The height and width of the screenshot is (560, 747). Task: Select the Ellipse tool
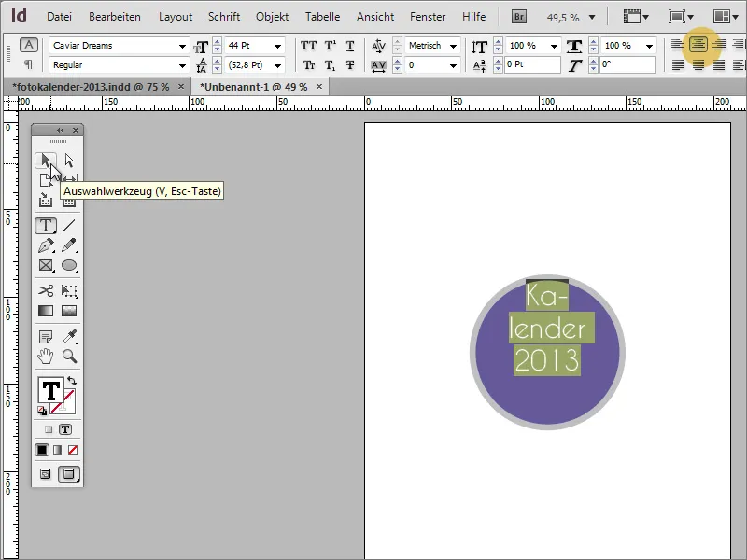tap(69, 265)
